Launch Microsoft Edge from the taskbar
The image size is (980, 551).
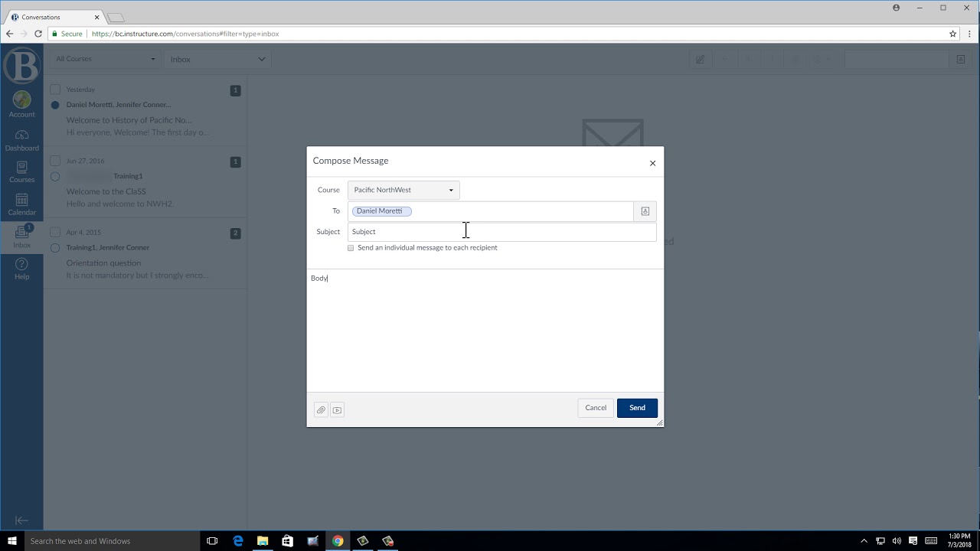[238, 541]
